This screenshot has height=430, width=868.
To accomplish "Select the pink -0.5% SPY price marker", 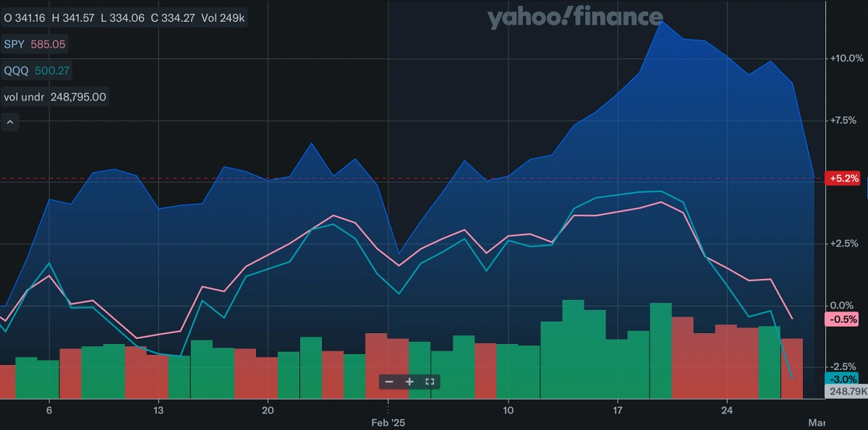I will click(843, 319).
